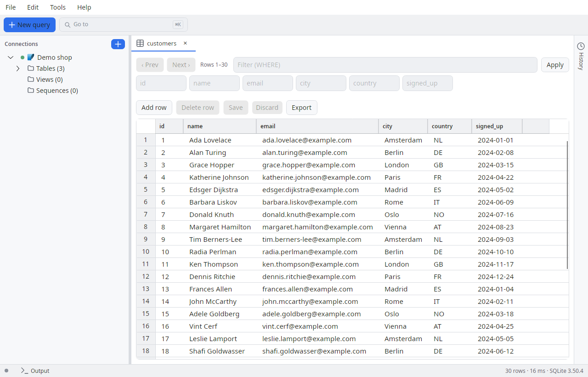Screen dimensions: 588x377
Task: Select the Sequences (0) tree item
Action: (x=57, y=91)
